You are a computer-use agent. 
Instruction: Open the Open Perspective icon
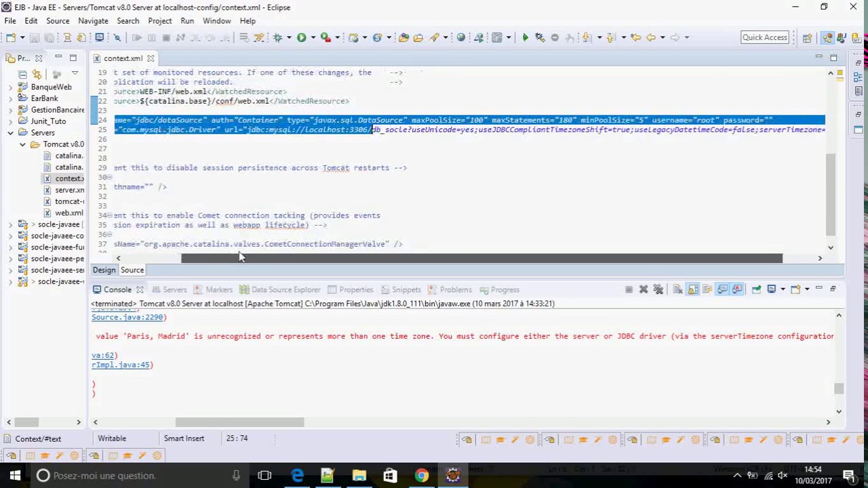[807, 38]
